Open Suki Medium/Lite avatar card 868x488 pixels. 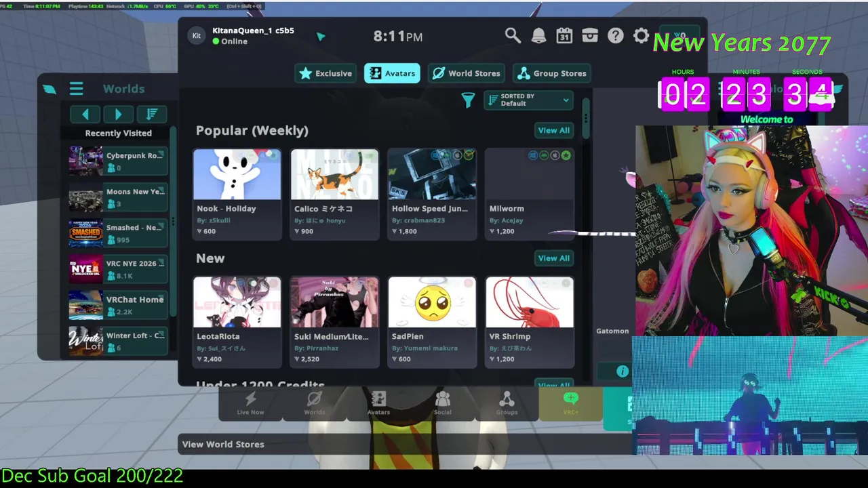pyautogui.click(x=334, y=322)
